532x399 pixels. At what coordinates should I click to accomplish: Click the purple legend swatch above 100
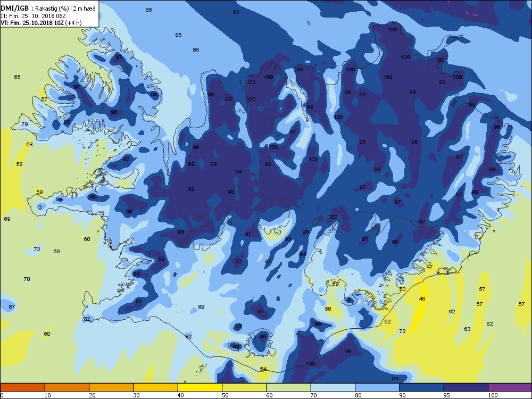510,387
